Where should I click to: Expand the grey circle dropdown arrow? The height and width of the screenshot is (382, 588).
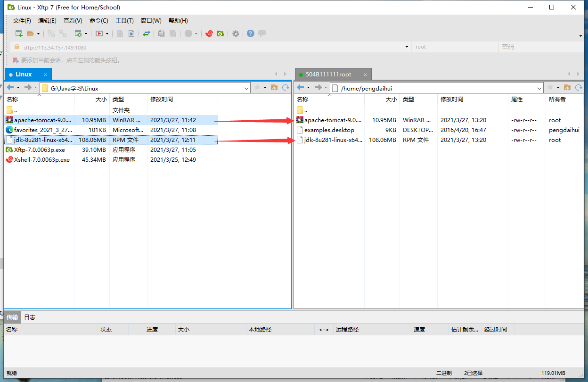[x=196, y=34]
